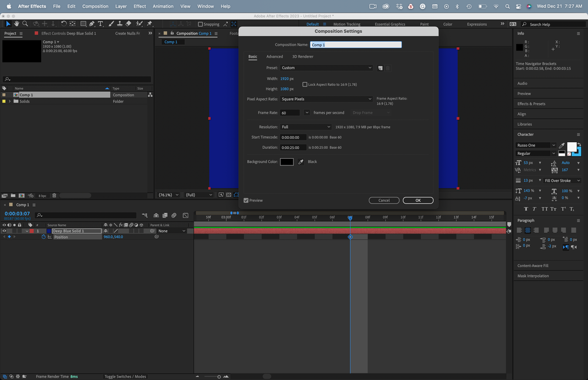588x380 pixels.
Task: Click the Position stopwatch icon
Action: pos(44,237)
